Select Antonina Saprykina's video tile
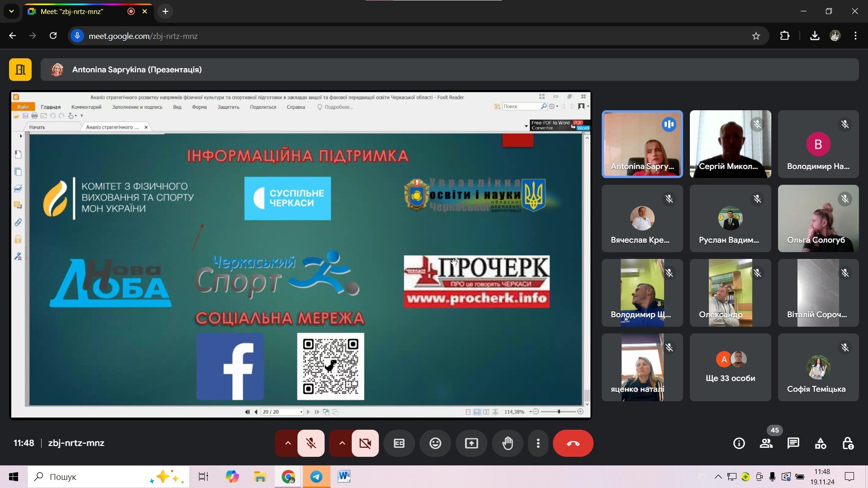Image resolution: width=868 pixels, height=488 pixels. (x=642, y=144)
